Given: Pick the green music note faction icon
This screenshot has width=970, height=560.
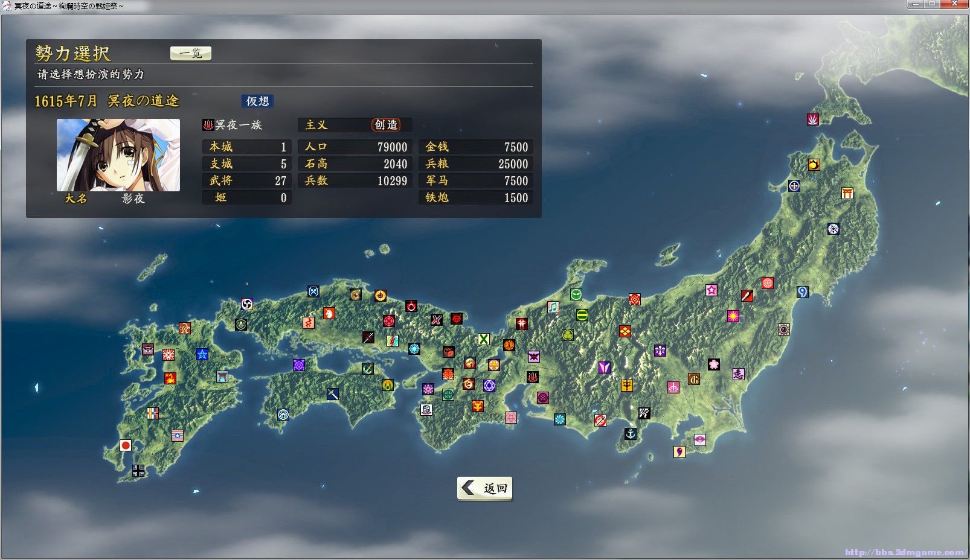Looking at the screenshot, I should pos(553,307).
